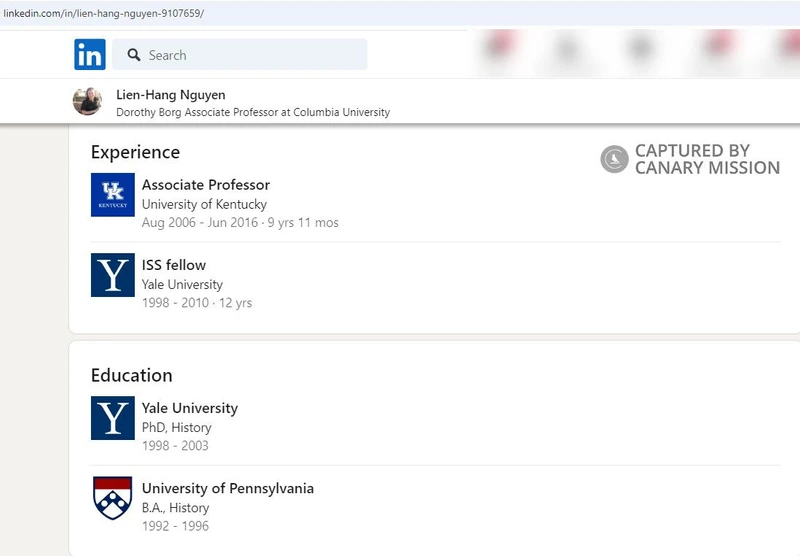The width and height of the screenshot is (800, 556).
Task: Open the Yale logo next to ISS fellow
Action: point(113,275)
